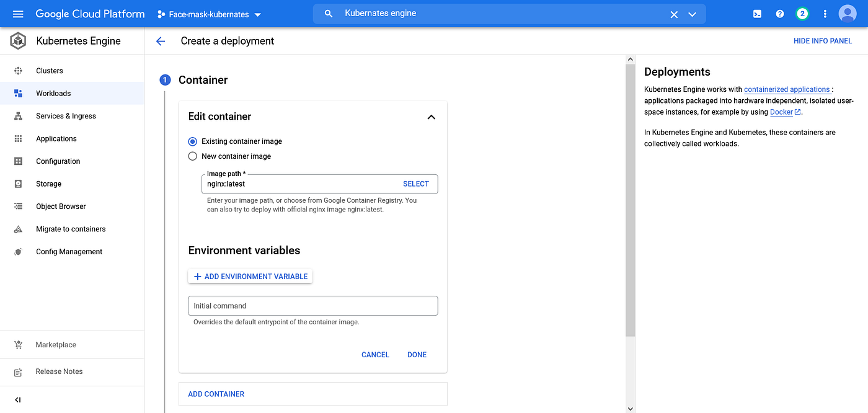Open Marketplace from the sidebar
Screen dimensions: 868x413
pos(72,345)
